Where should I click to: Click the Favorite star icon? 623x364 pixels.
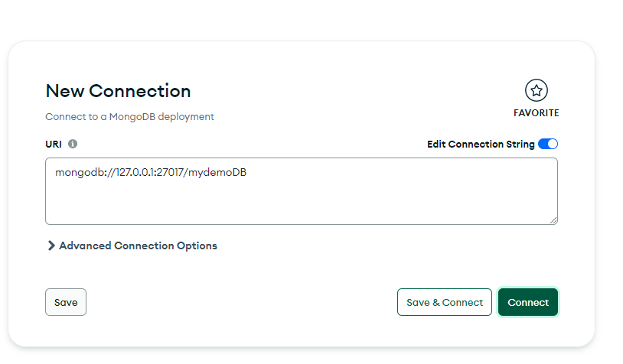[x=537, y=91]
